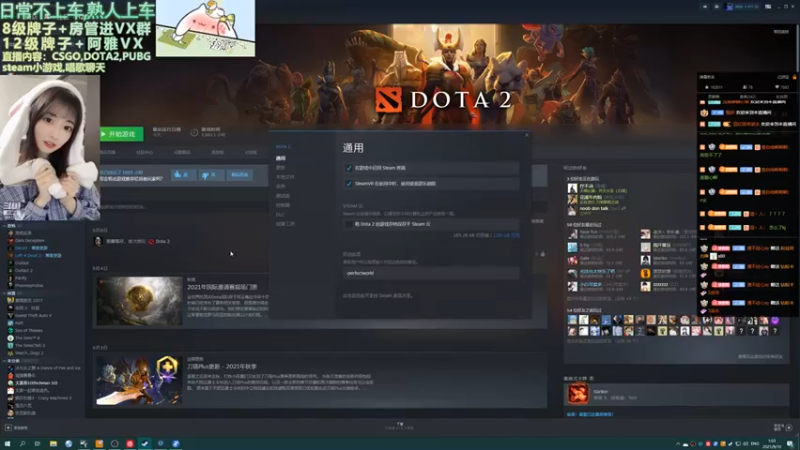
Task: Collapse the first library category (above Dark Deception)
Action: click(4, 226)
